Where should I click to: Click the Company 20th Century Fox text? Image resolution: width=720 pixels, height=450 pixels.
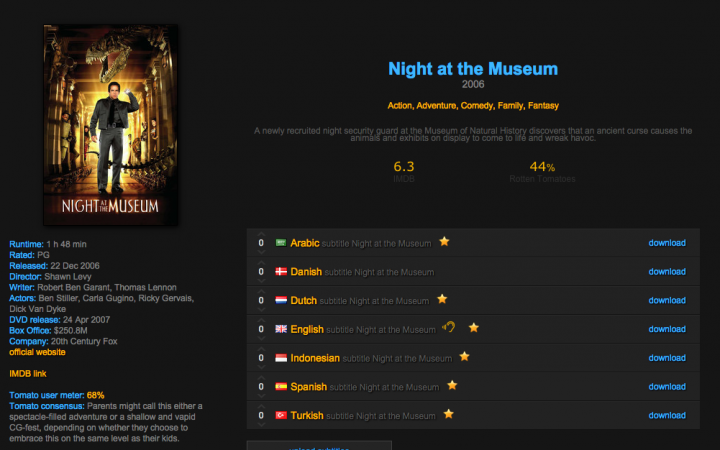63,341
